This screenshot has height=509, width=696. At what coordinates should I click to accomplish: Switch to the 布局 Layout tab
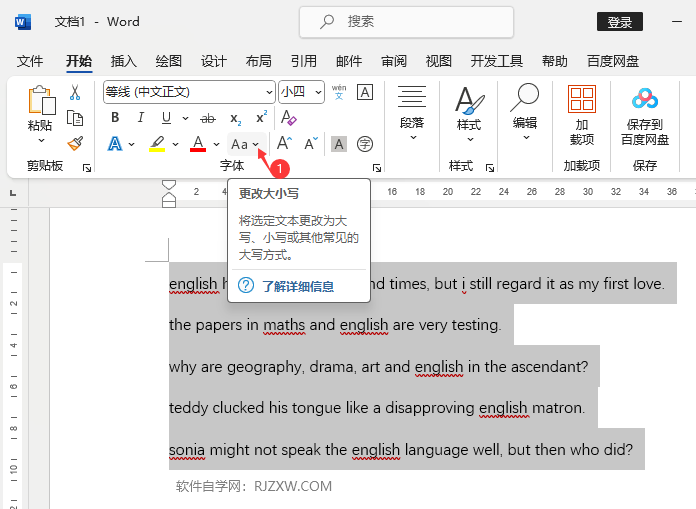coord(258,61)
